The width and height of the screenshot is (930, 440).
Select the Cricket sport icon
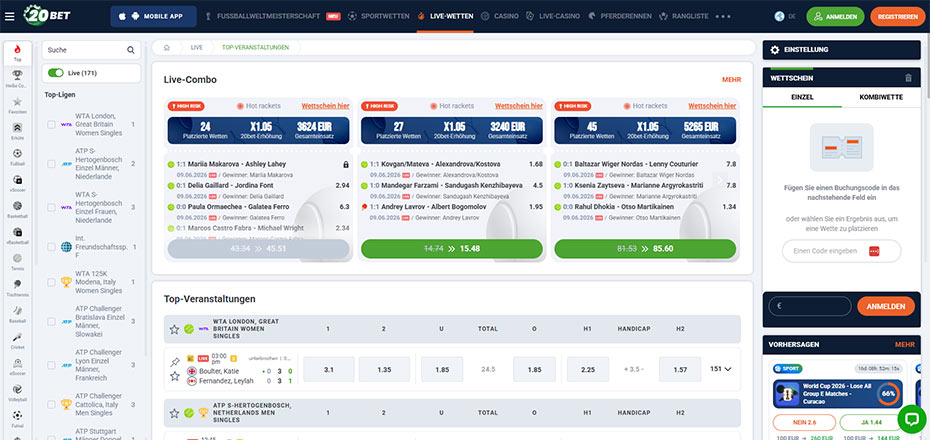pyautogui.click(x=18, y=339)
